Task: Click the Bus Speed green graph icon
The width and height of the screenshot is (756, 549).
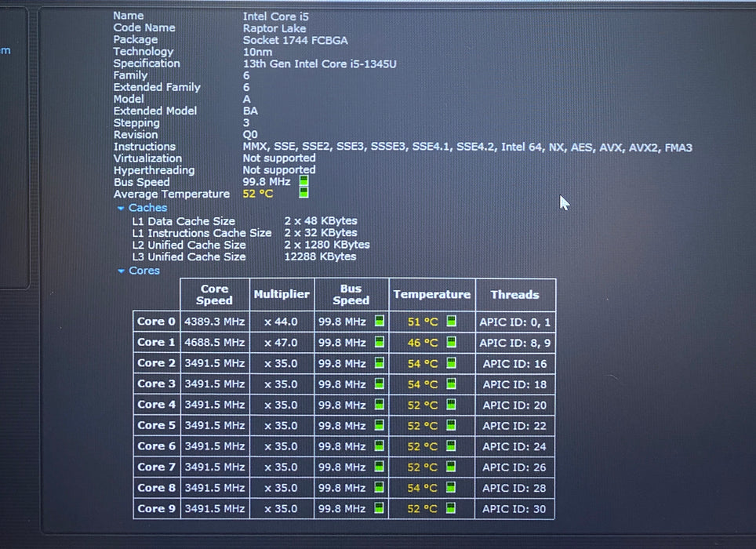Action: tap(303, 181)
